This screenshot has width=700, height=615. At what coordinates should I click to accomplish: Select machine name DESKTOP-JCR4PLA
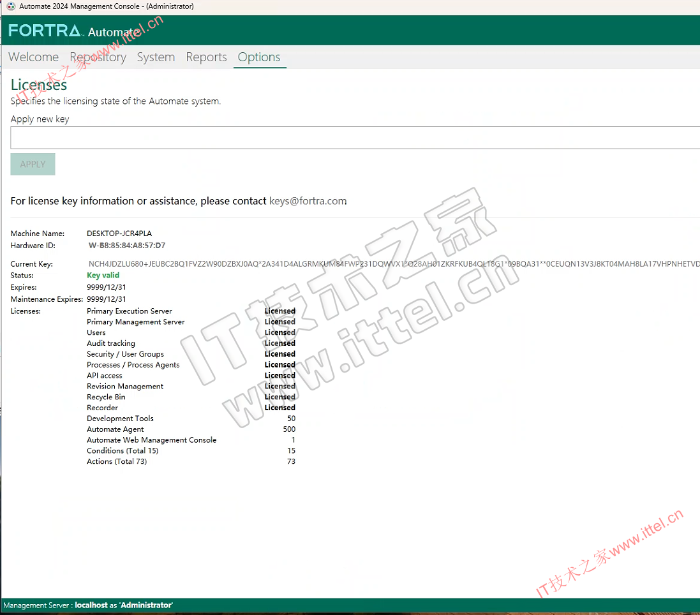(119, 233)
